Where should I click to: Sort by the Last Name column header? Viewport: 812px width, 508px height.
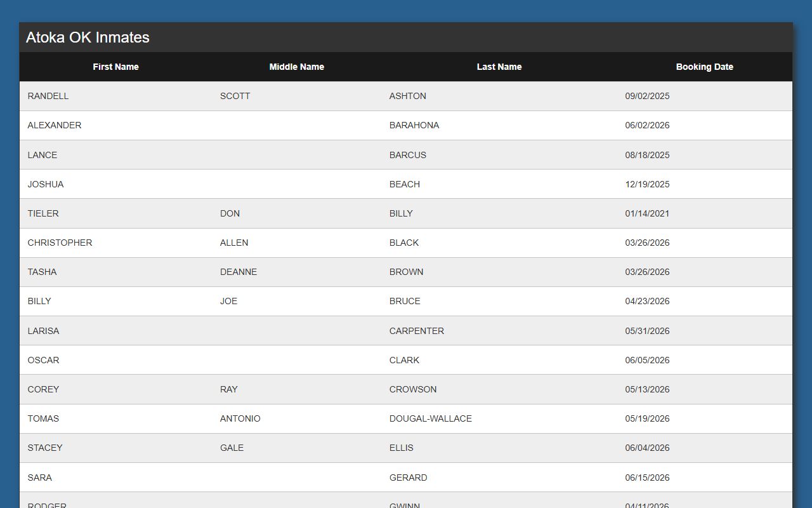499,67
